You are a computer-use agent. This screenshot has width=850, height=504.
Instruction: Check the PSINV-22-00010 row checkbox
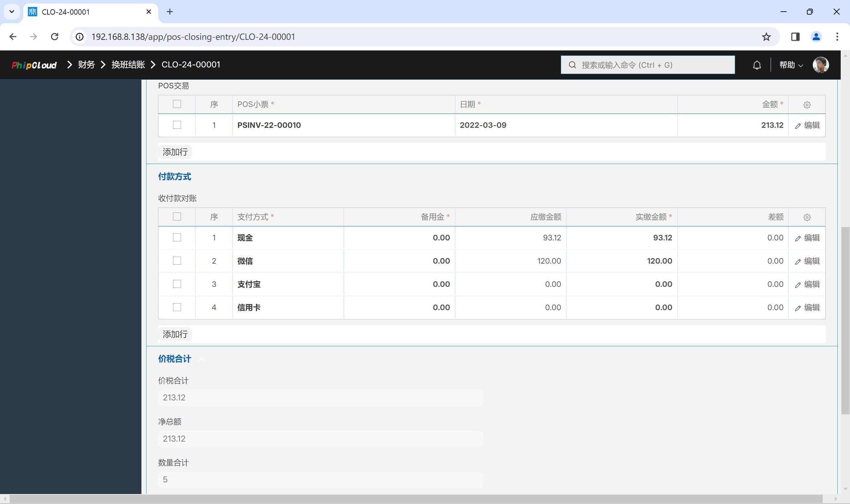coord(177,125)
